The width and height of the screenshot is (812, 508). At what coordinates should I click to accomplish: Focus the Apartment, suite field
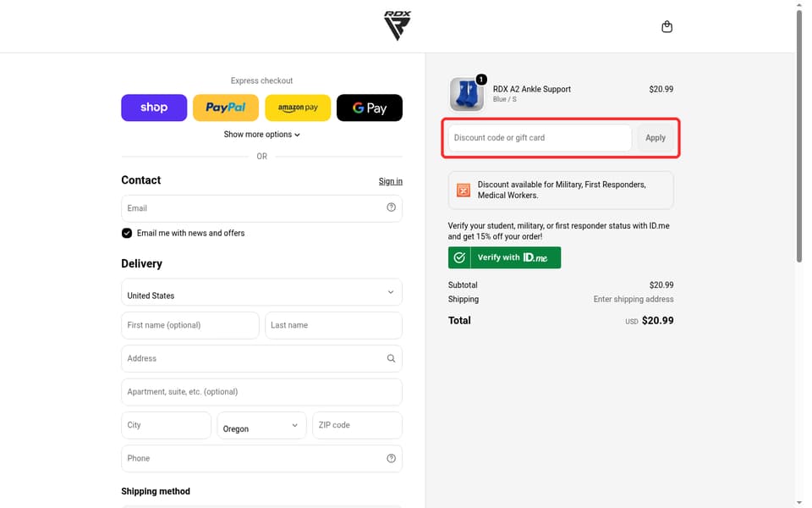(x=261, y=392)
